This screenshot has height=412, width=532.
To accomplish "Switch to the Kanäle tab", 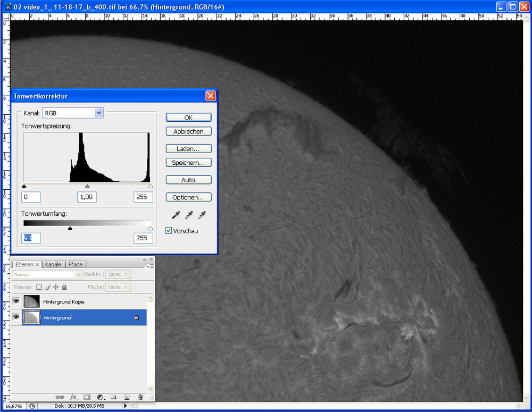I will coord(53,265).
